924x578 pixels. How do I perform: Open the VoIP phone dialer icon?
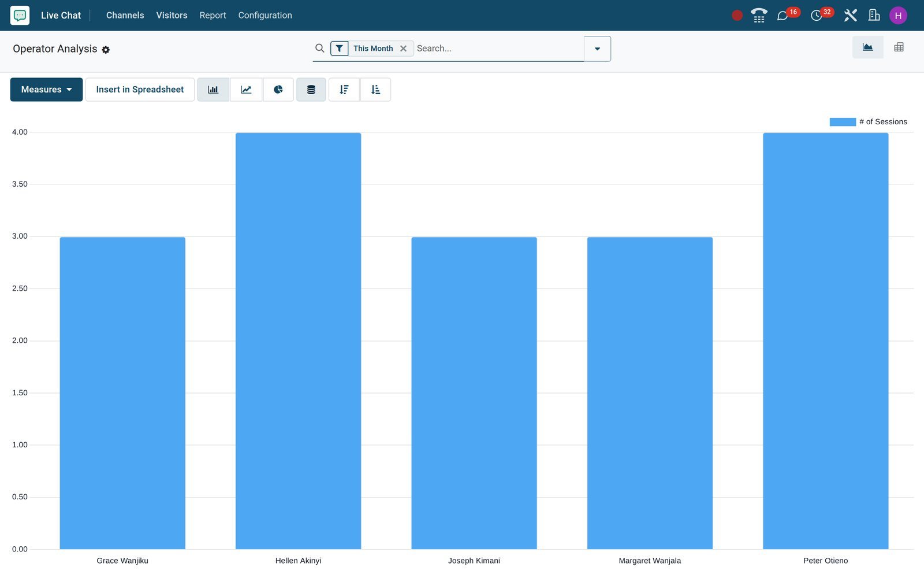[759, 16]
